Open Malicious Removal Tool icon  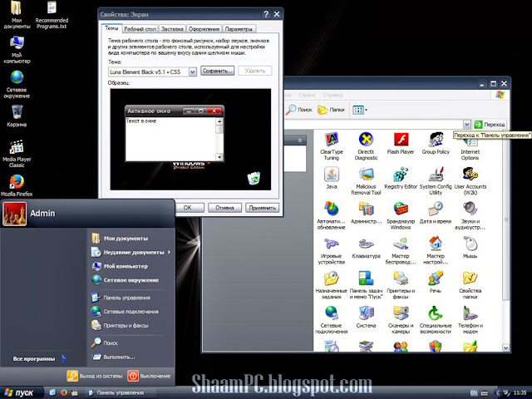(366, 181)
